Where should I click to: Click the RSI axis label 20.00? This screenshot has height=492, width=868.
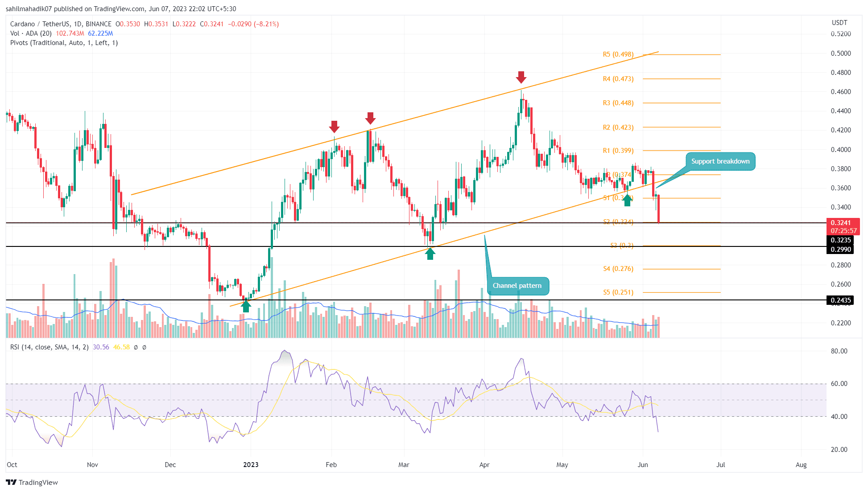pos(839,450)
